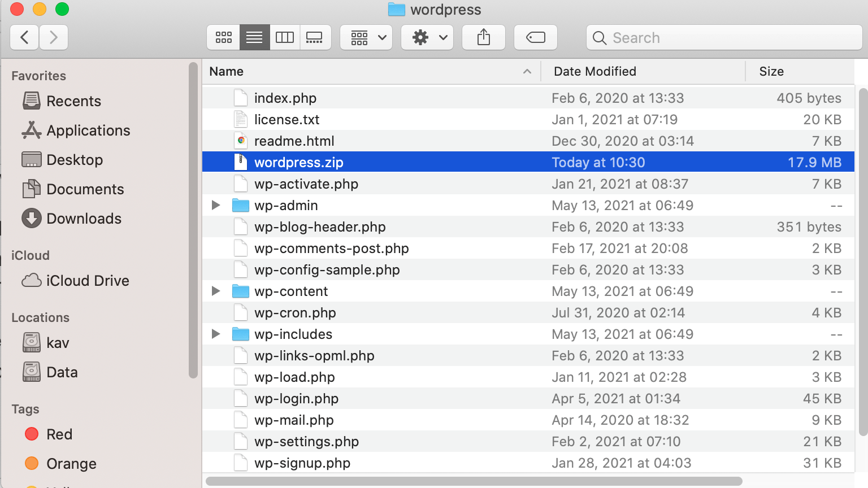The image size is (868, 488).
Task: Click the Share toolbar button
Action: [x=484, y=38]
